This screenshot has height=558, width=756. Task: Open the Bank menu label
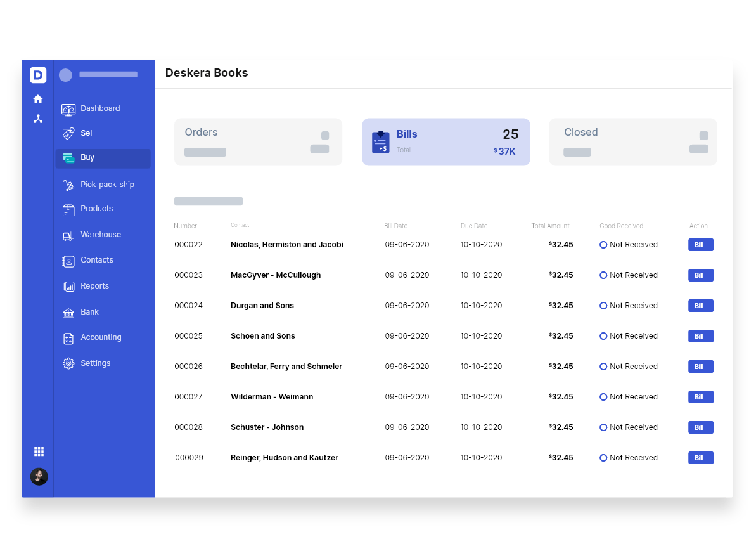[90, 311]
